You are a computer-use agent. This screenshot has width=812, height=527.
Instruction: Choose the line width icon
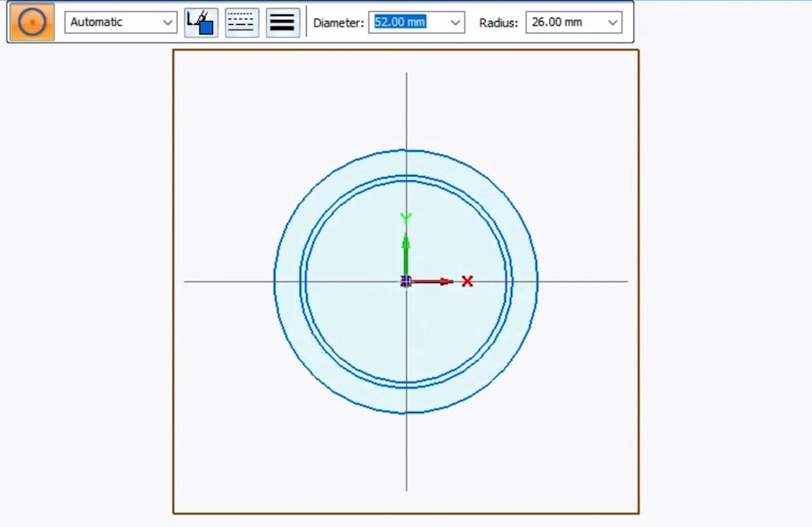click(283, 22)
